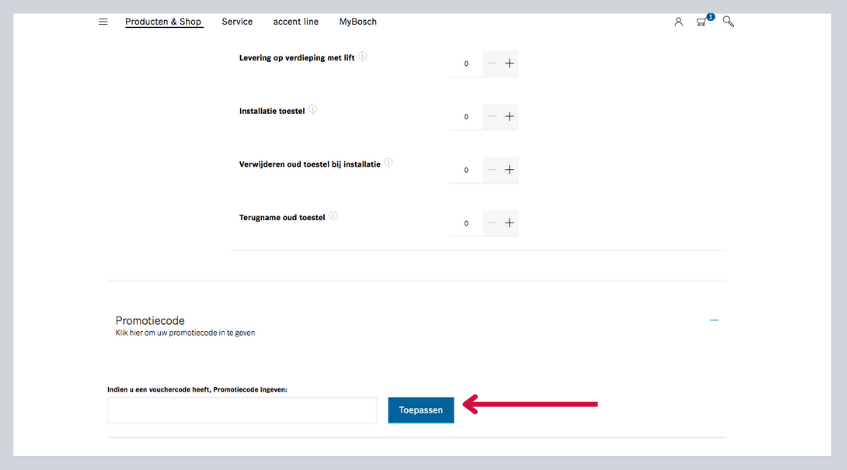Open the accent line menu
The height and width of the screenshot is (470, 847).
(x=296, y=21)
